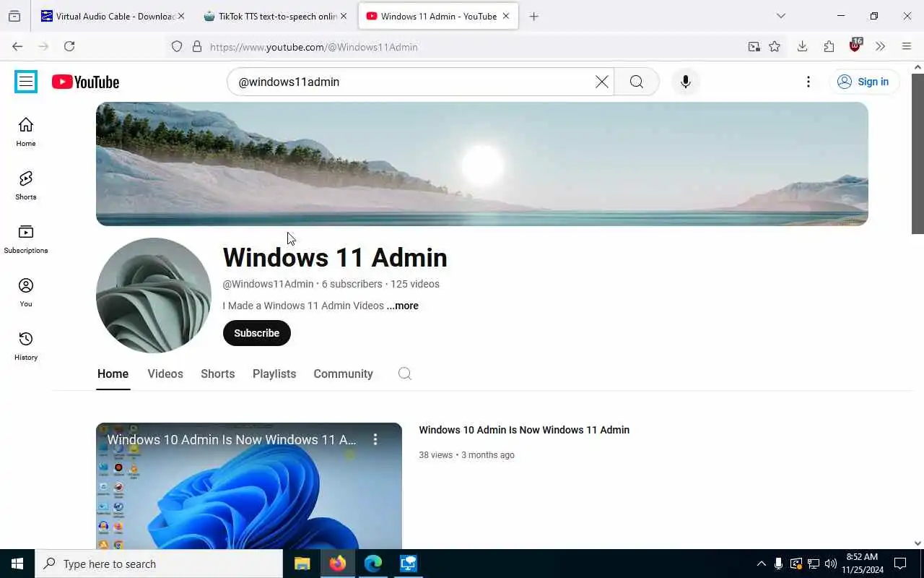Open Microsoft Edge from taskbar

tap(373, 564)
